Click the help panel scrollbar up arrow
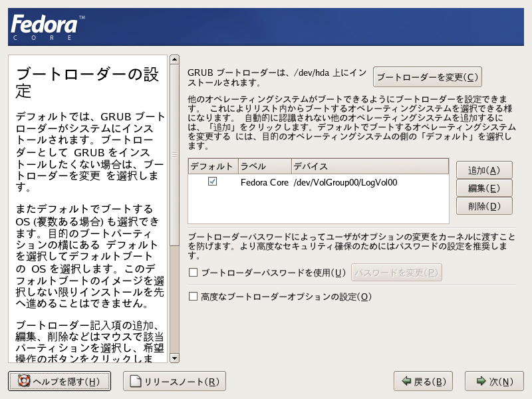532x399 pixels. tap(174, 59)
